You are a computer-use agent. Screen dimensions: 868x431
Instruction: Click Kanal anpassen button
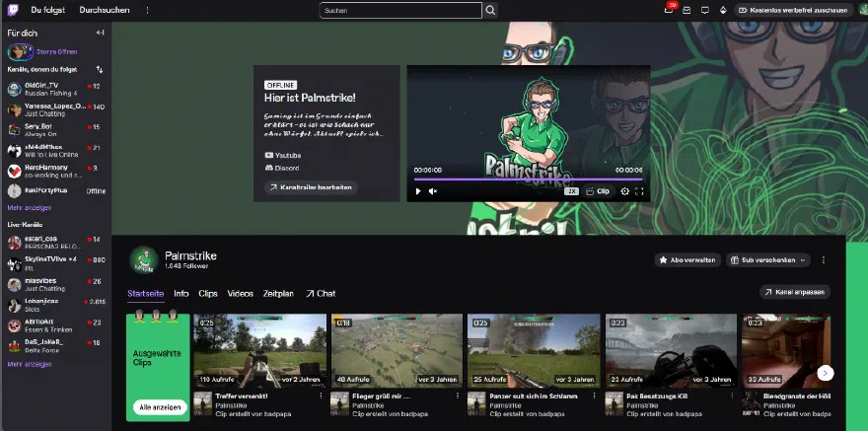tap(795, 292)
